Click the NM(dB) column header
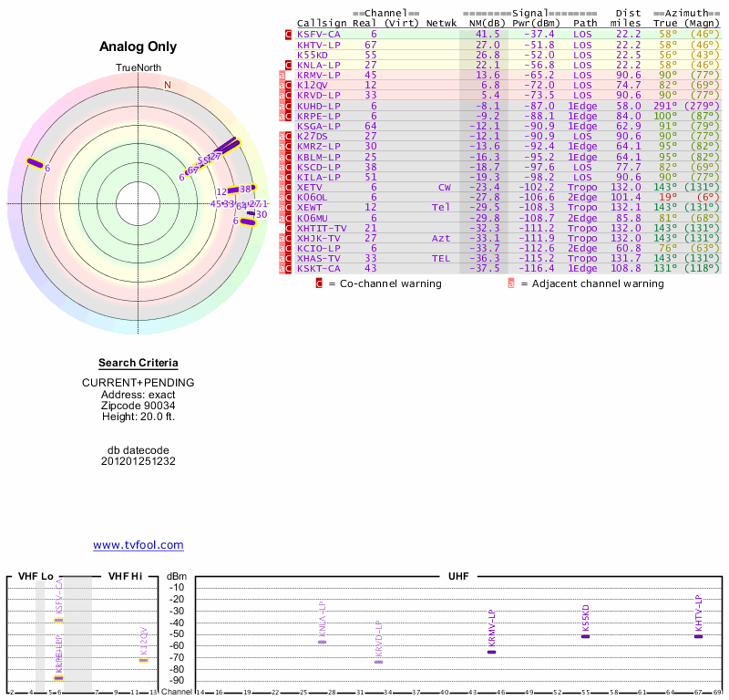Screen dimensions: 729x700 click(481, 23)
